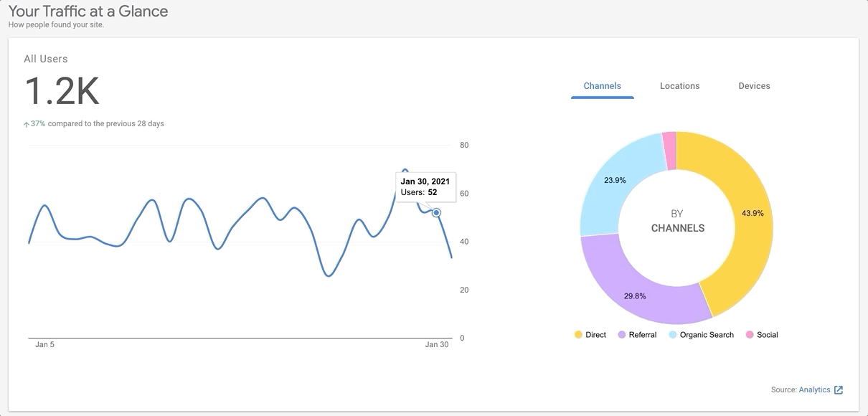Click the small pink Social donut segment
868x416 pixels.
click(x=669, y=151)
